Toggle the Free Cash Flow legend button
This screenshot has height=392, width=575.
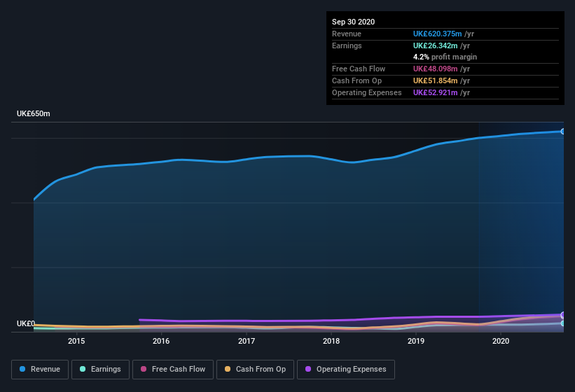[173, 370]
